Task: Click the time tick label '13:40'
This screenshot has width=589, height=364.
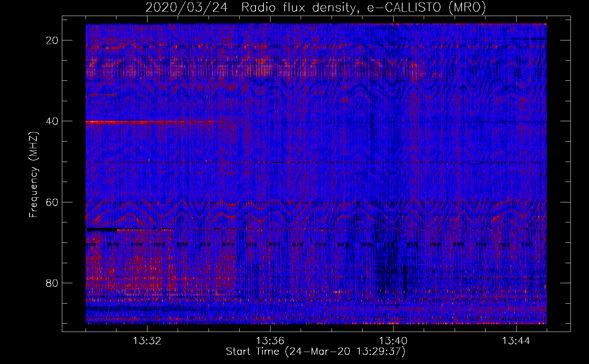Action: [393, 341]
